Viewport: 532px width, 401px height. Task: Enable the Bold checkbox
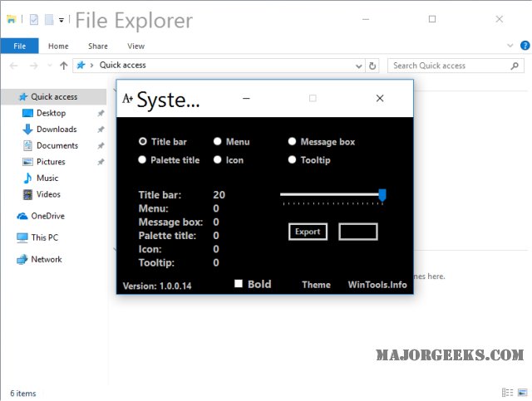239,283
